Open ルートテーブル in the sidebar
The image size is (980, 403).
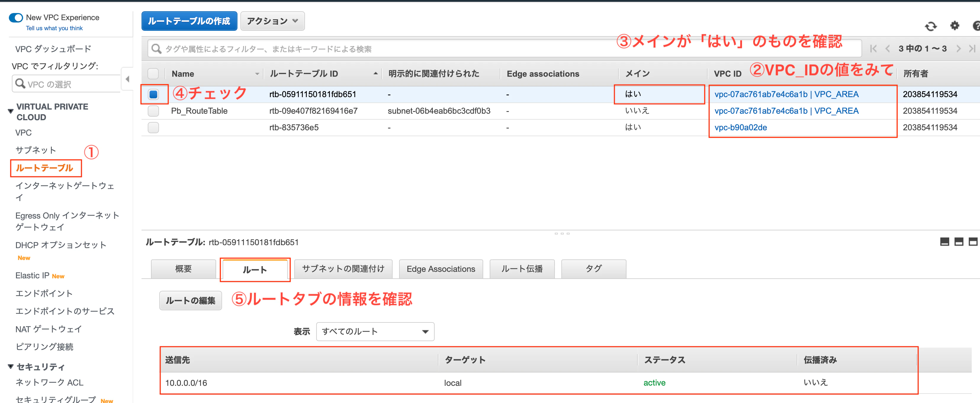point(44,168)
